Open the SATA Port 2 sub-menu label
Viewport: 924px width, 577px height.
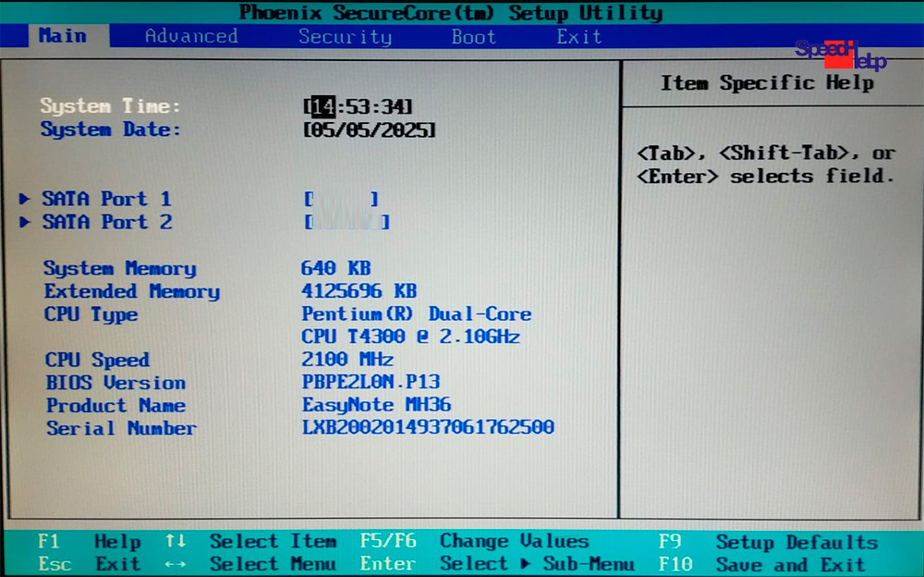107,222
